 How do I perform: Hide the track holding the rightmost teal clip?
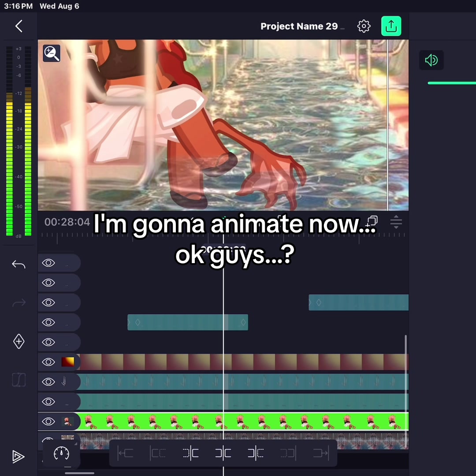[x=48, y=302]
